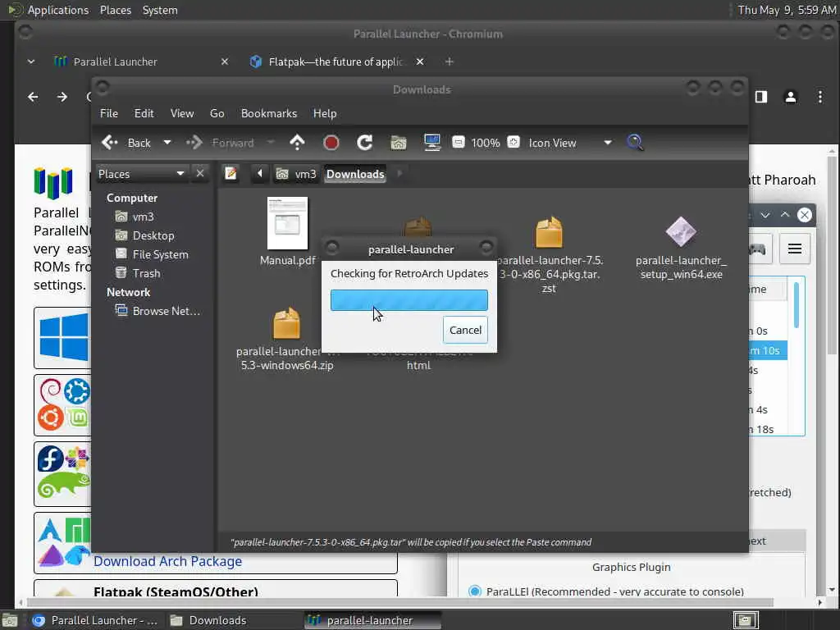This screenshot has width=840, height=630.
Task: Click the path bar left arrow
Action: 260,174
